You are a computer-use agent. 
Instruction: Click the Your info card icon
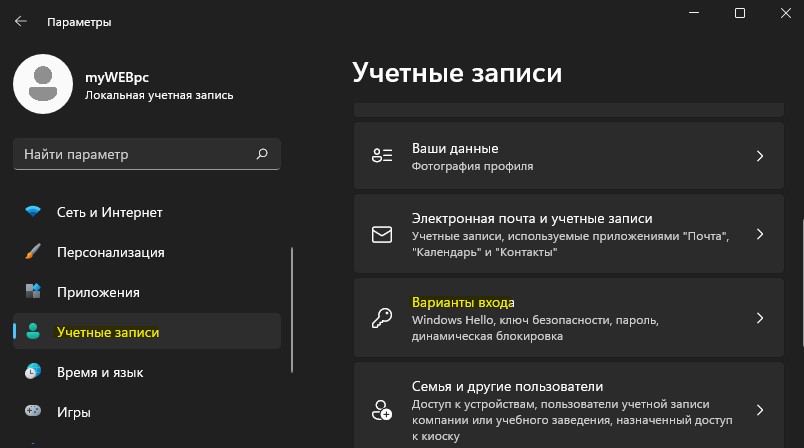click(382, 155)
